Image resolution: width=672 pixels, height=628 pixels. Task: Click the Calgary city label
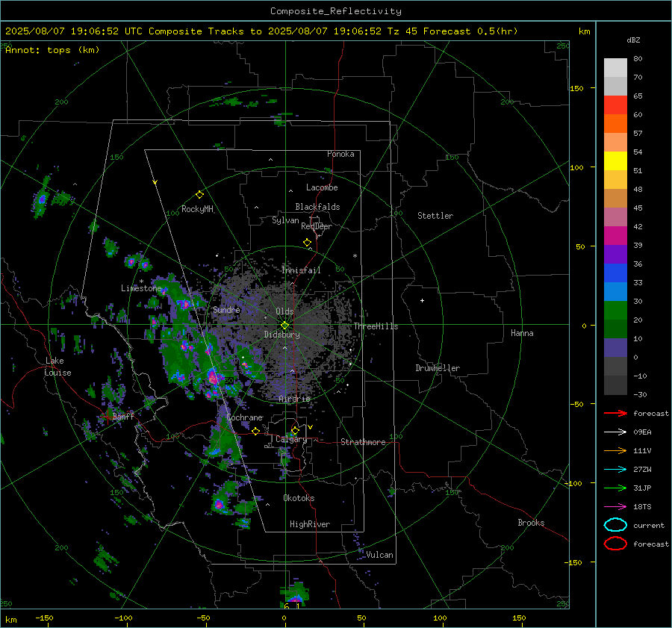pos(291,439)
